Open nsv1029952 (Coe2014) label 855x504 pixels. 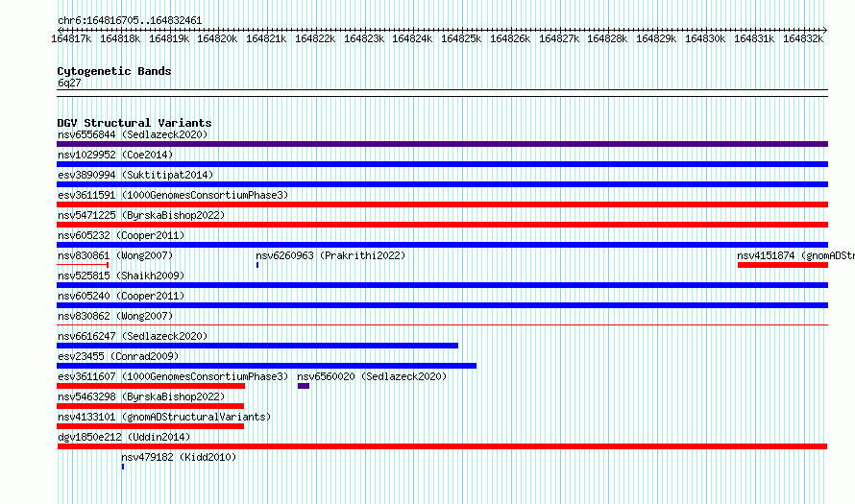coord(115,155)
